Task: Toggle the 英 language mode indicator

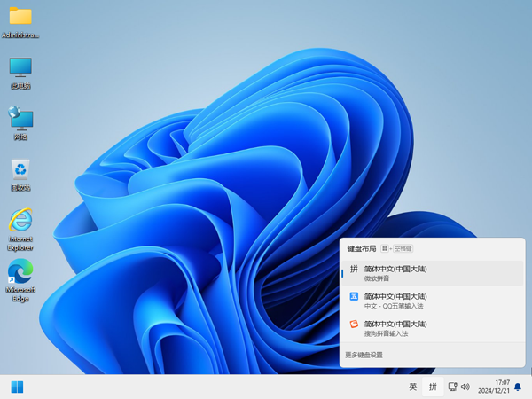Action: (x=412, y=387)
